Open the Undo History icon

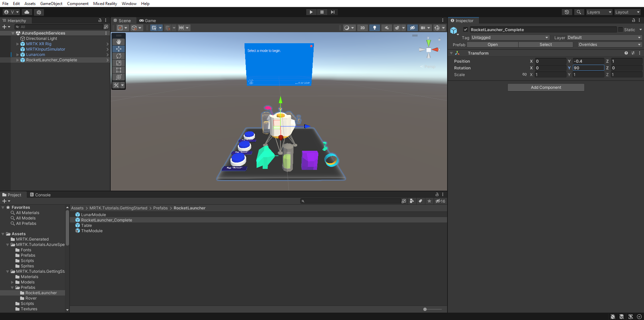tap(567, 12)
